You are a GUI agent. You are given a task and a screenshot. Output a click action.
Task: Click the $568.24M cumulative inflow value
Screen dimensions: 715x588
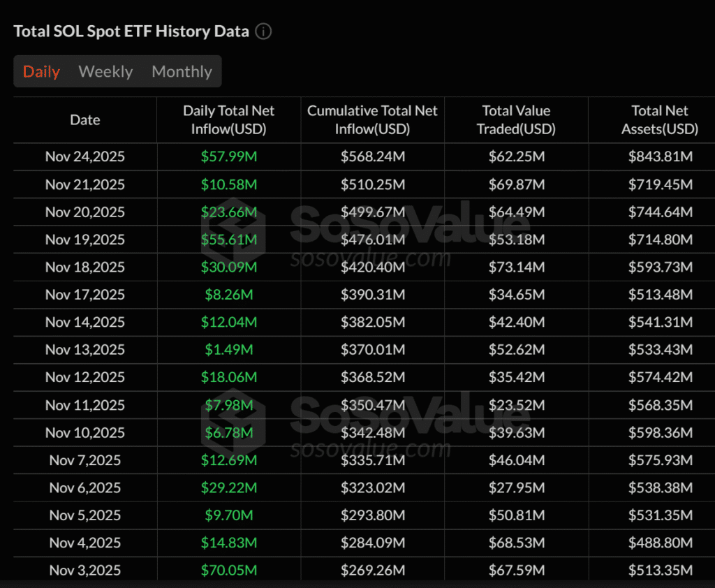pos(372,156)
